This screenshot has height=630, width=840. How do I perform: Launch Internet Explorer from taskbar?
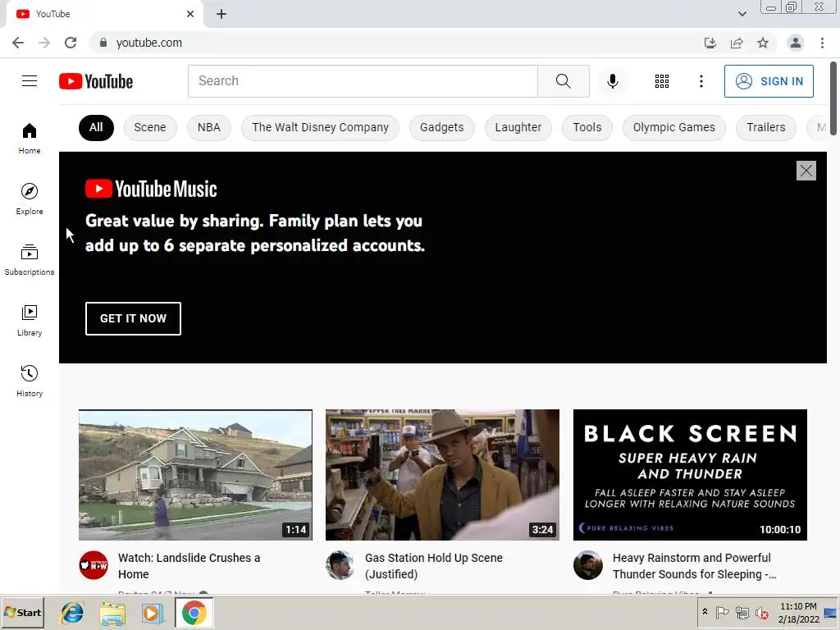coord(72,613)
